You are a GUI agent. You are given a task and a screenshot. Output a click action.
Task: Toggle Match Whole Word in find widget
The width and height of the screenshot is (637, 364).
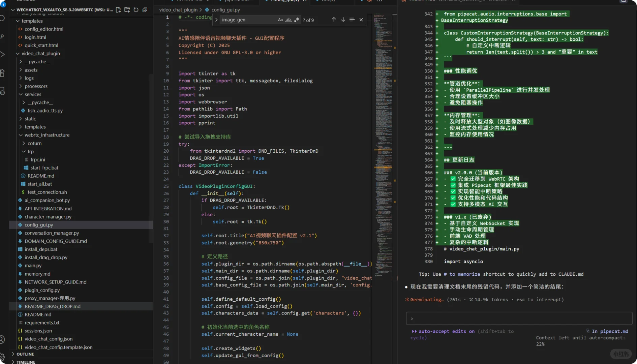[289, 20]
